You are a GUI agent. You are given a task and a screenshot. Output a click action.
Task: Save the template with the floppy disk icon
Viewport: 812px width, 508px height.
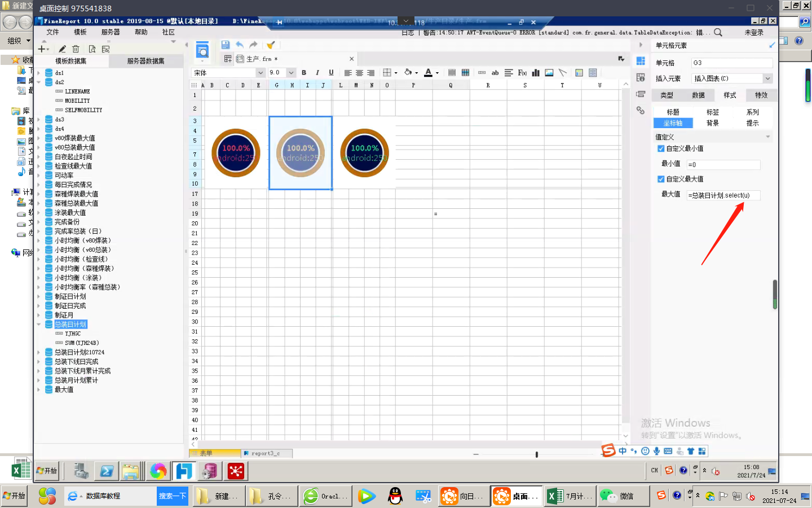[225, 45]
